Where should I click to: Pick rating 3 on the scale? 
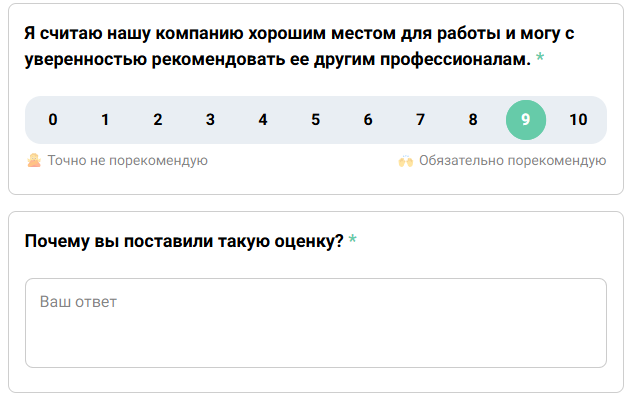point(211,120)
